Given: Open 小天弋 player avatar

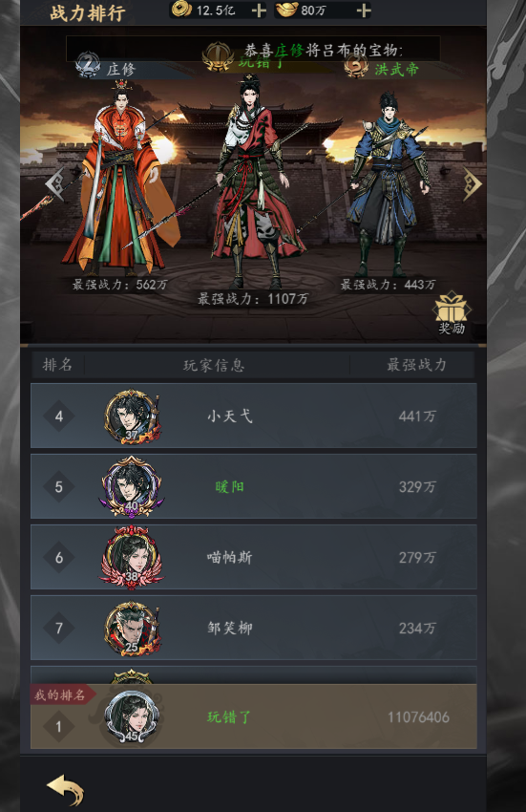Looking at the screenshot, I should pyautogui.click(x=132, y=417).
